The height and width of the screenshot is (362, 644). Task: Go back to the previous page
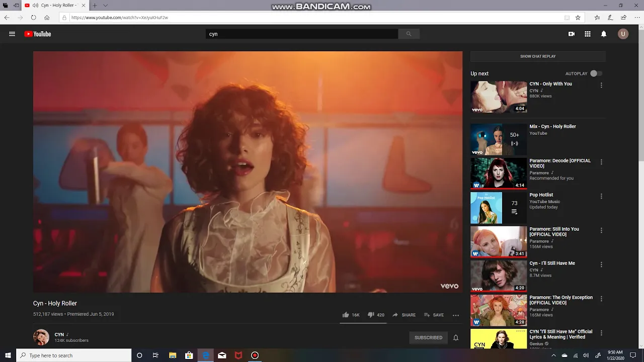[x=7, y=18]
